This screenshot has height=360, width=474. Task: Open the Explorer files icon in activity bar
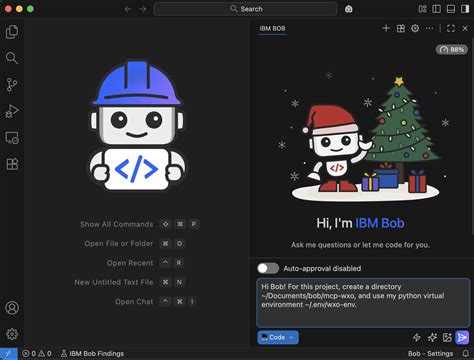(x=12, y=32)
